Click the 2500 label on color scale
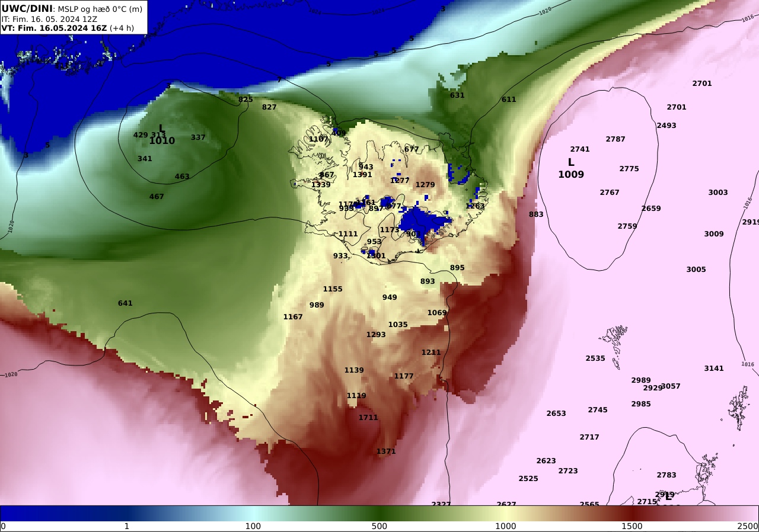The height and width of the screenshot is (532, 759). click(748, 526)
